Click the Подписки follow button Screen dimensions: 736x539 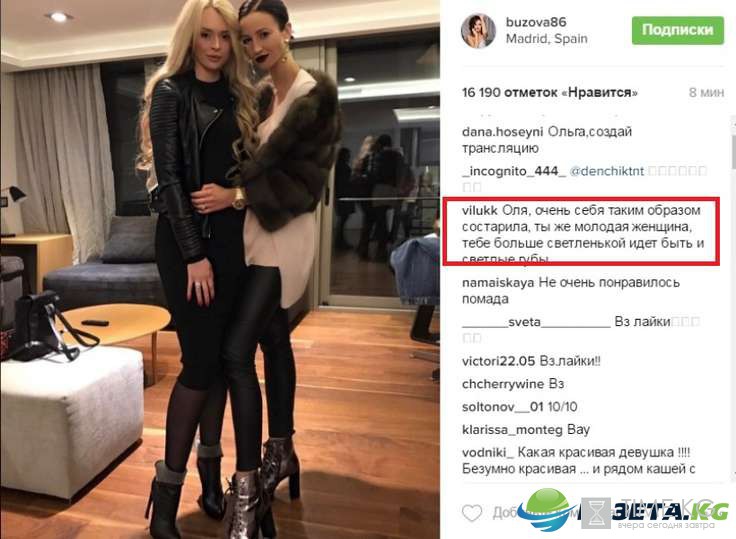[677, 30]
